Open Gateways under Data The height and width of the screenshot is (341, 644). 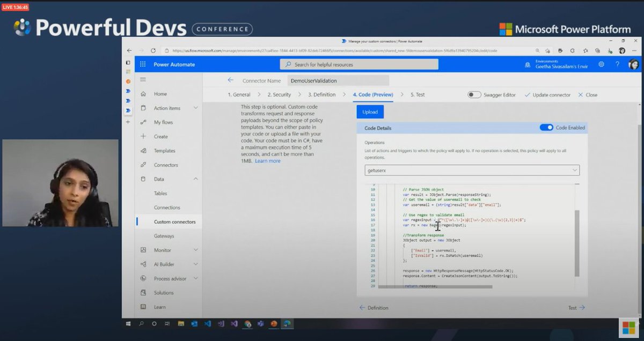(x=164, y=236)
